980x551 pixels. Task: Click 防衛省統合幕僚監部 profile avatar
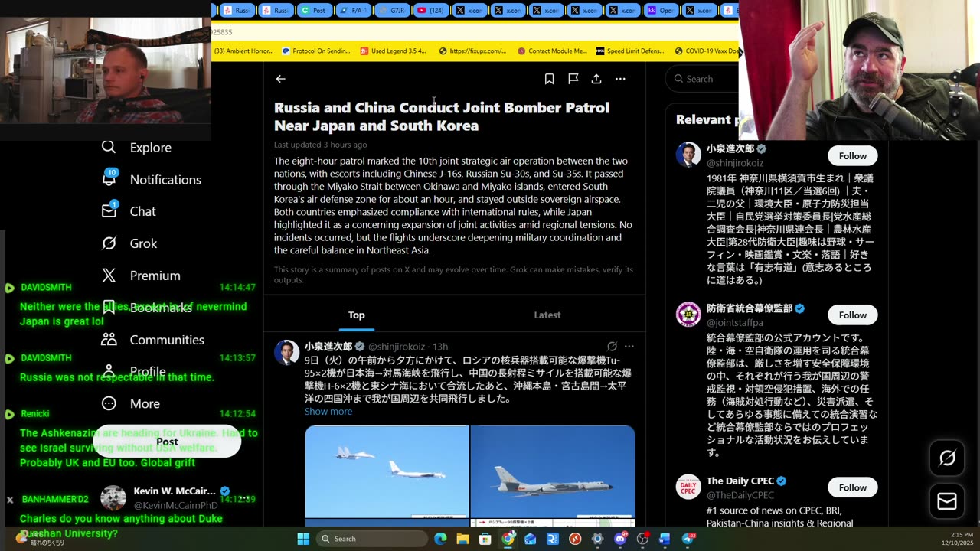[688, 315]
